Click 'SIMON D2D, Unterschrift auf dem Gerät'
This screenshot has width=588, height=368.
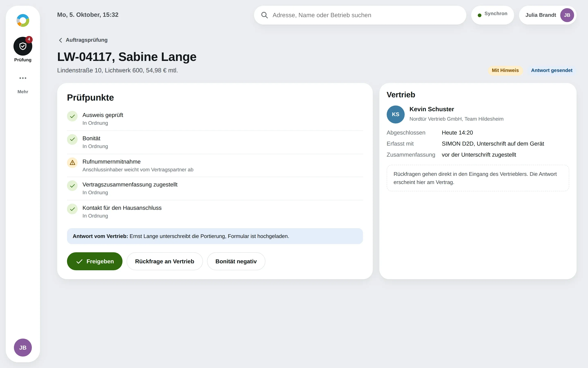click(x=493, y=144)
